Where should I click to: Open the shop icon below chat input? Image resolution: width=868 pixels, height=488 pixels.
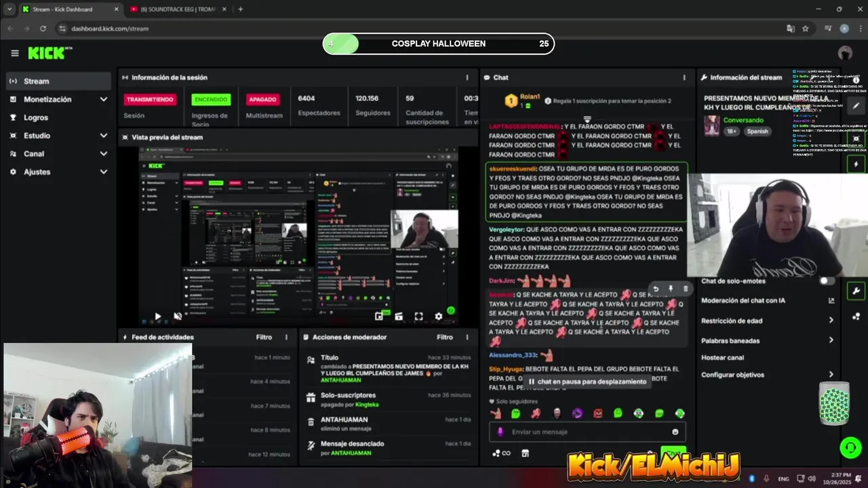[x=525, y=453]
